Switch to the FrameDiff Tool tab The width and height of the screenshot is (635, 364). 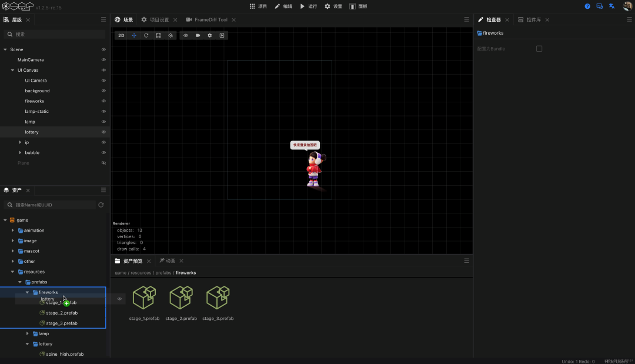point(207,19)
